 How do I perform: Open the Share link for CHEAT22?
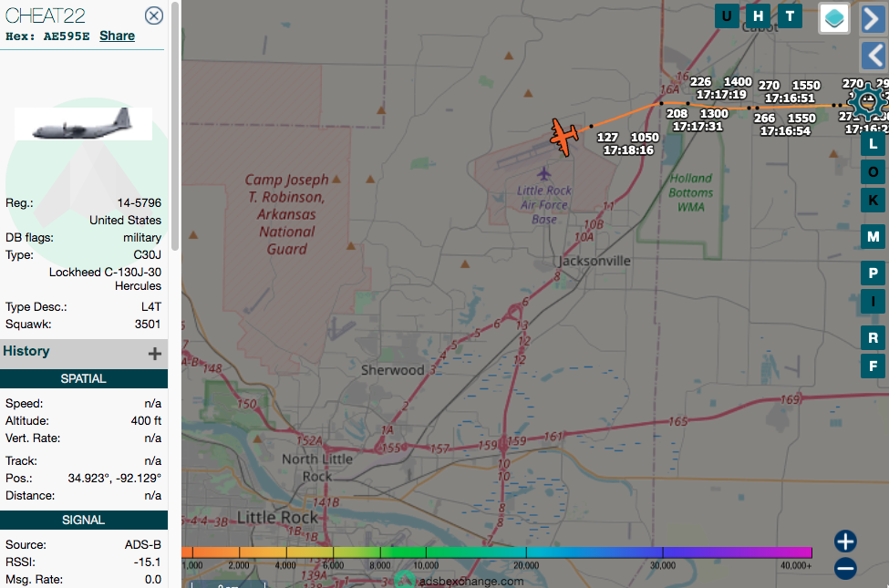point(118,36)
